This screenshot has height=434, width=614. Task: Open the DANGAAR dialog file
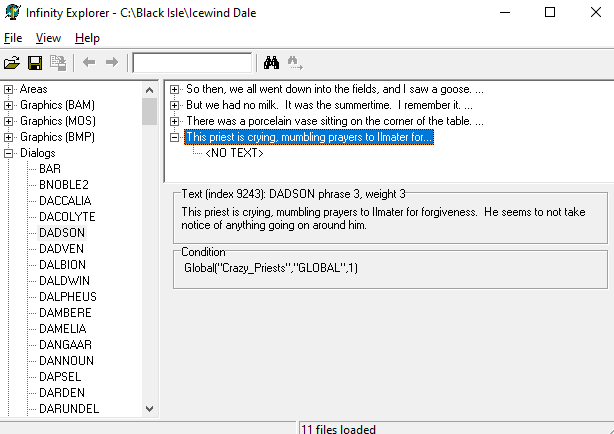[x=65, y=345]
